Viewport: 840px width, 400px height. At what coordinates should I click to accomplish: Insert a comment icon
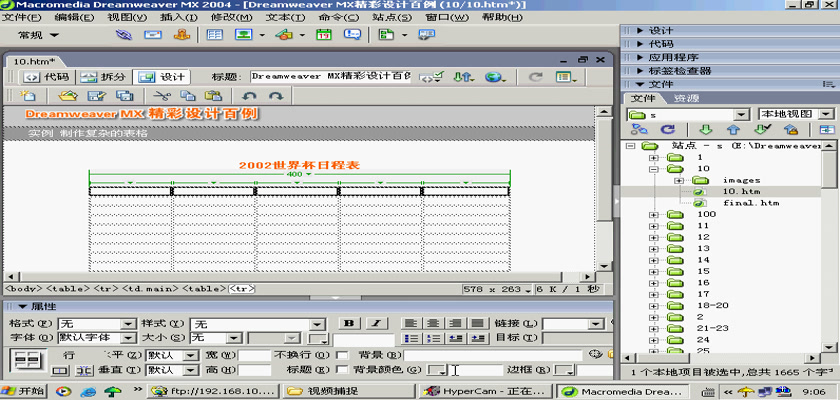click(352, 35)
